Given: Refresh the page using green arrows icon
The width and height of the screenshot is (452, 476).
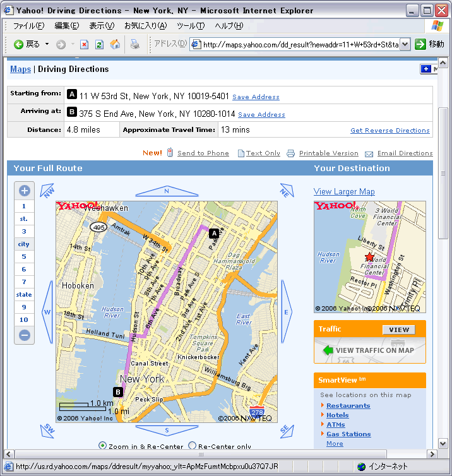Looking at the screenshot, I should click(99, 45).
